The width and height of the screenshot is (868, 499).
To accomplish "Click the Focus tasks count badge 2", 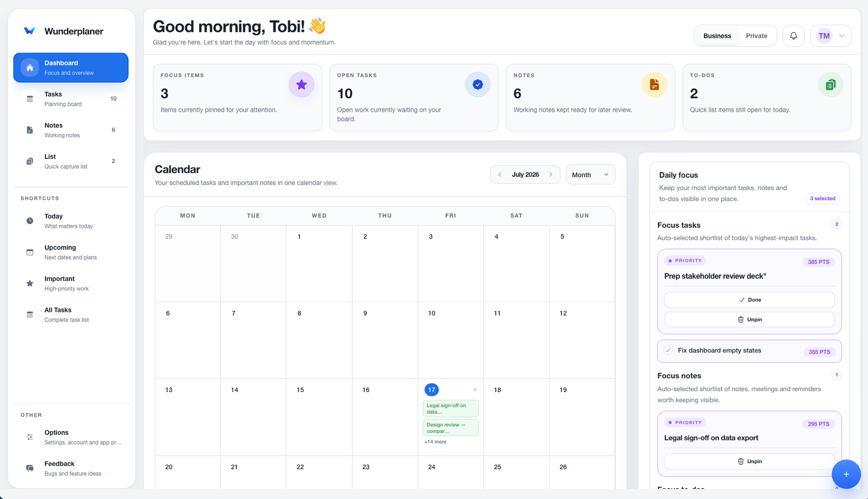I will (837, 224).
